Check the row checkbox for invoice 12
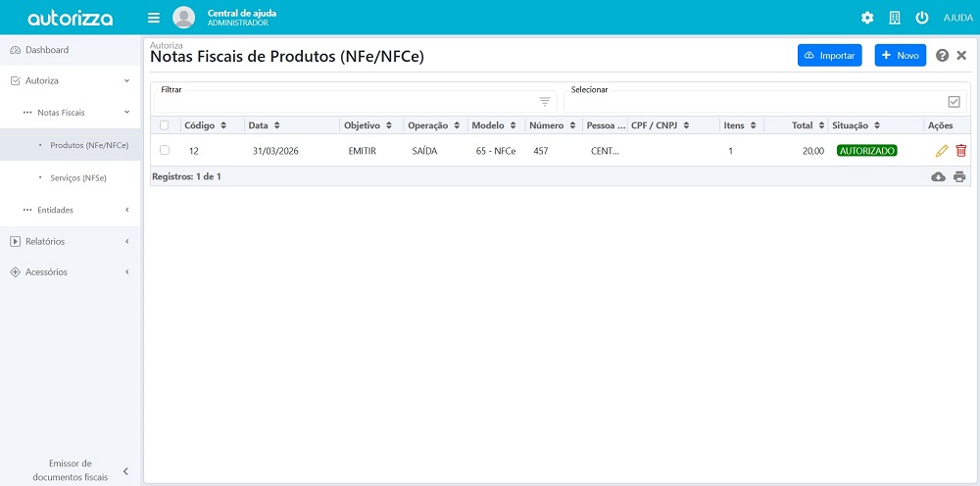The height and width of the screenshot is (486, 980). (165, 151)
